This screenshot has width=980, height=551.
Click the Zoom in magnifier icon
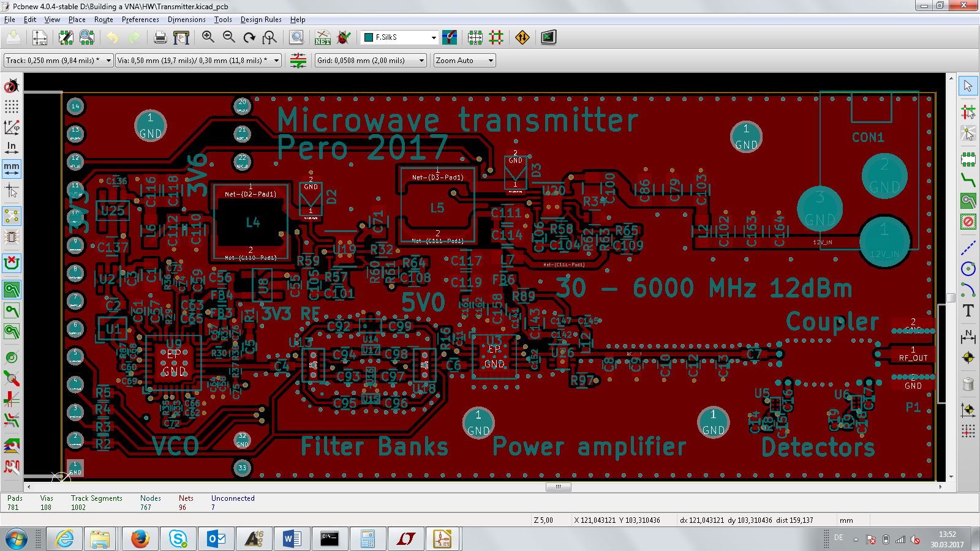pos(208,37)
